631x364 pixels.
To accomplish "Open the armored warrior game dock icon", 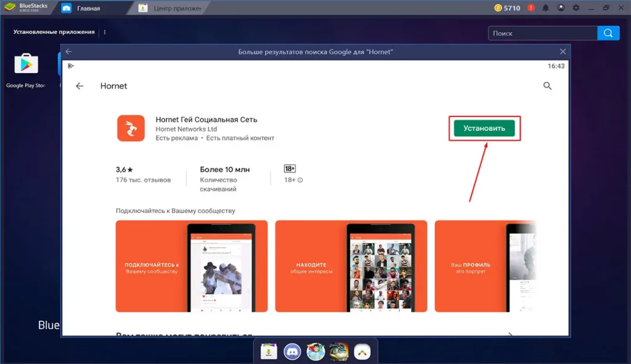I will point(339,352).
